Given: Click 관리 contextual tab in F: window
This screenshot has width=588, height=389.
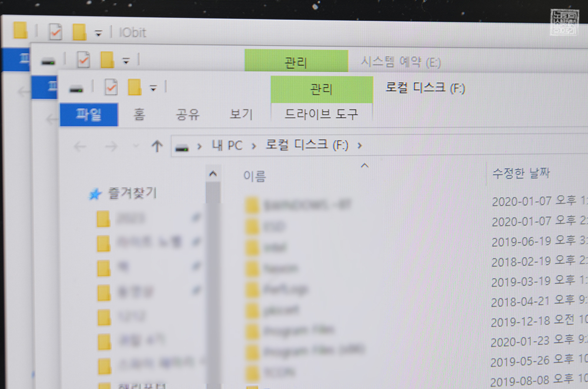Looking at the screenshot, I should coord(322,89).
